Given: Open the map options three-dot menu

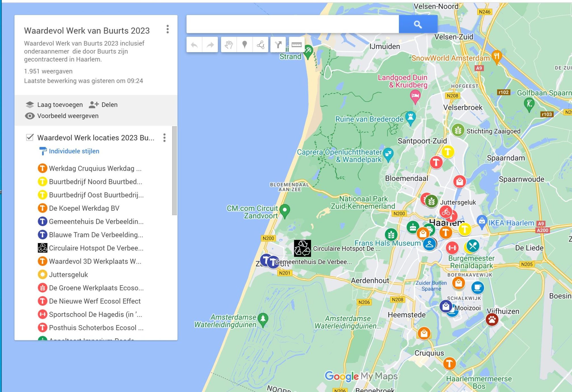Looking at the screenshot, I should (168, 29).
